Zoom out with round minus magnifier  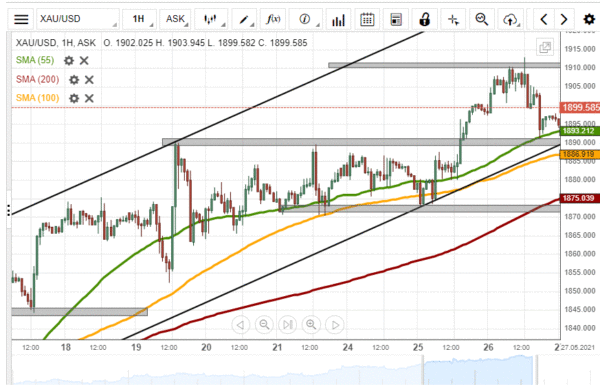tap(264, 325)
